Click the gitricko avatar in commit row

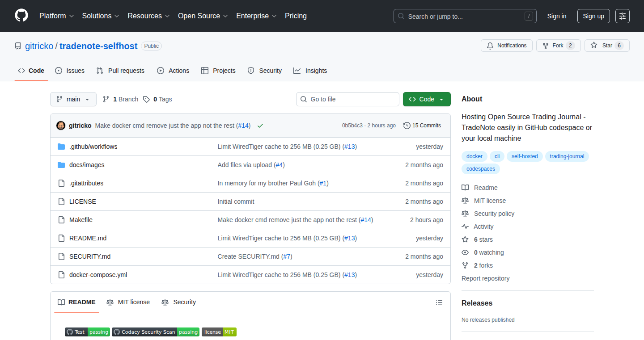(61, 126)
